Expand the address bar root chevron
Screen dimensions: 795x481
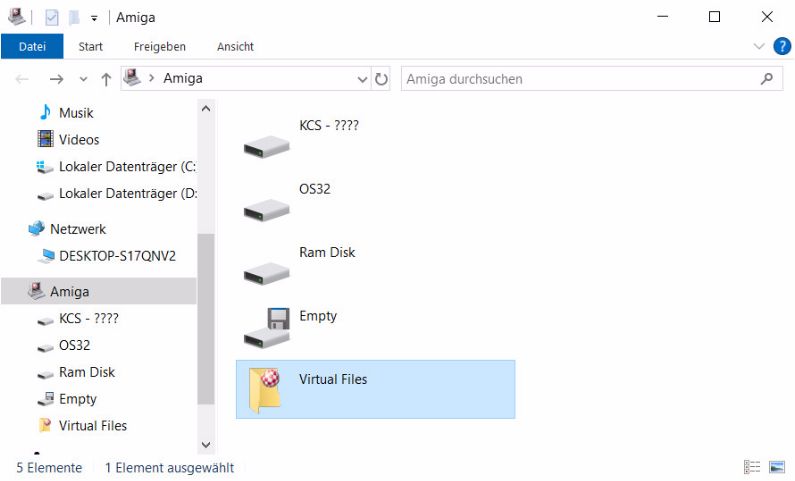(151, 79)
